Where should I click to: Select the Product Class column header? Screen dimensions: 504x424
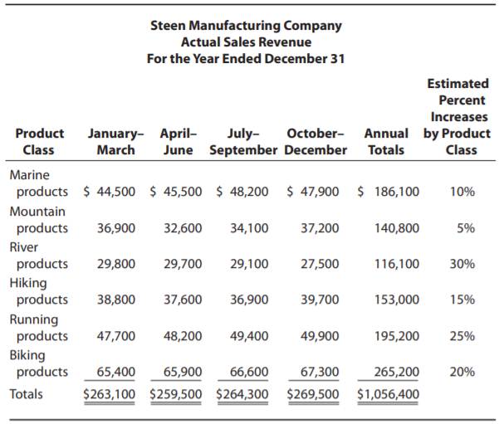(x=39, y=142)
